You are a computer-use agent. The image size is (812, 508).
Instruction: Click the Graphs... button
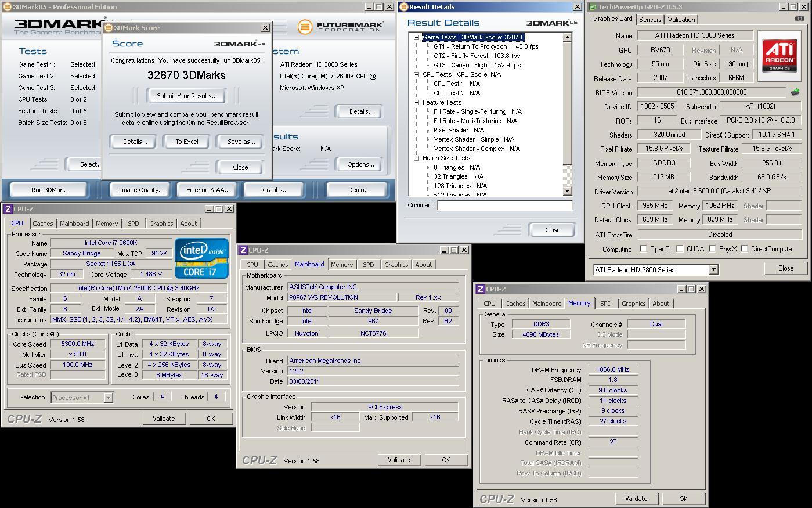(275, 190)
